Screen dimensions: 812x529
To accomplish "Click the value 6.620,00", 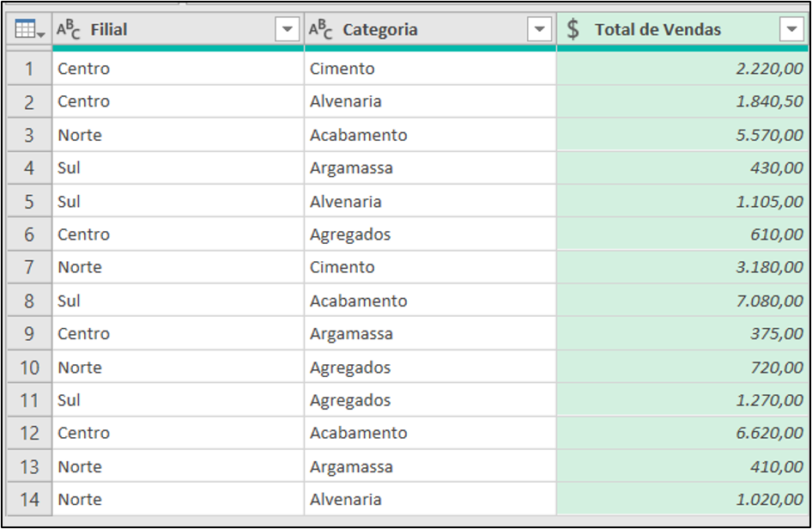I will tap(770, 433).
